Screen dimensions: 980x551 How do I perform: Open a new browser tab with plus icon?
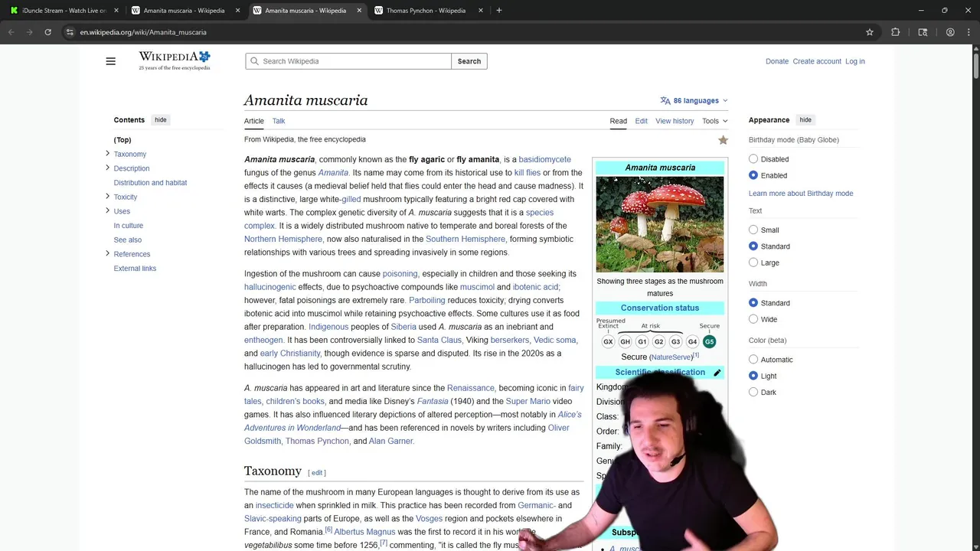[498, 11]
